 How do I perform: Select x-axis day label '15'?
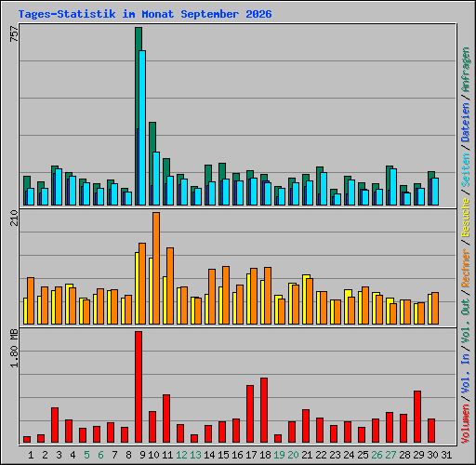click(x=223, y=455)
